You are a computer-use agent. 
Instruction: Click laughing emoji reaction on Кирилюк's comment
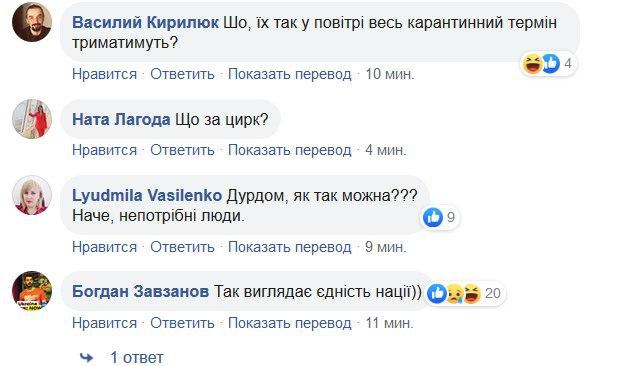click(532, 64)
